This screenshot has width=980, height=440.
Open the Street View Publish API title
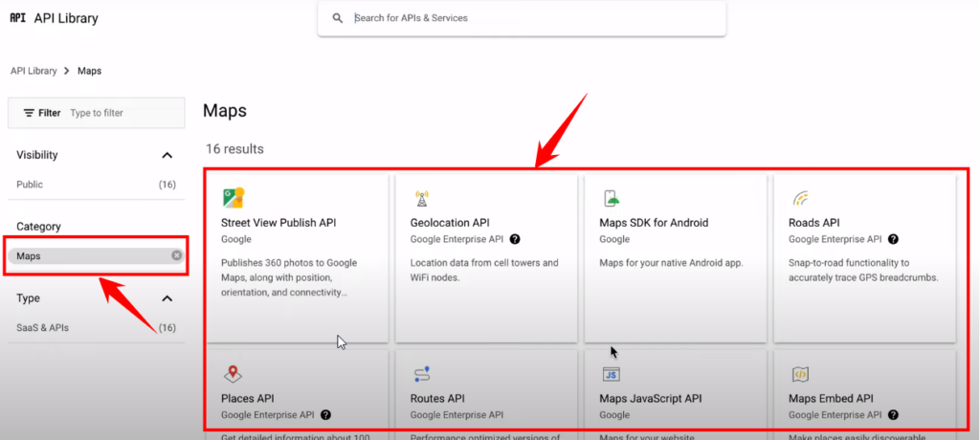pyautogui.click(x=278, y=223)
